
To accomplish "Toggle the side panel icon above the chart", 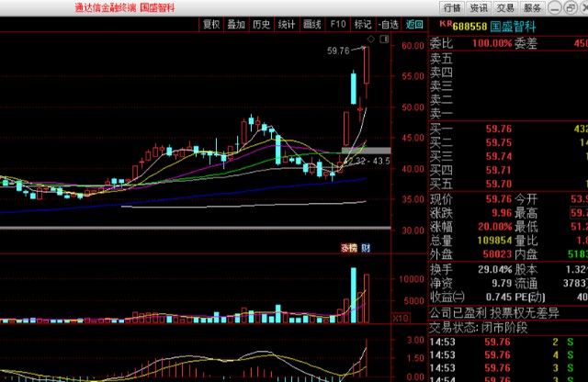I will point(384,39).
